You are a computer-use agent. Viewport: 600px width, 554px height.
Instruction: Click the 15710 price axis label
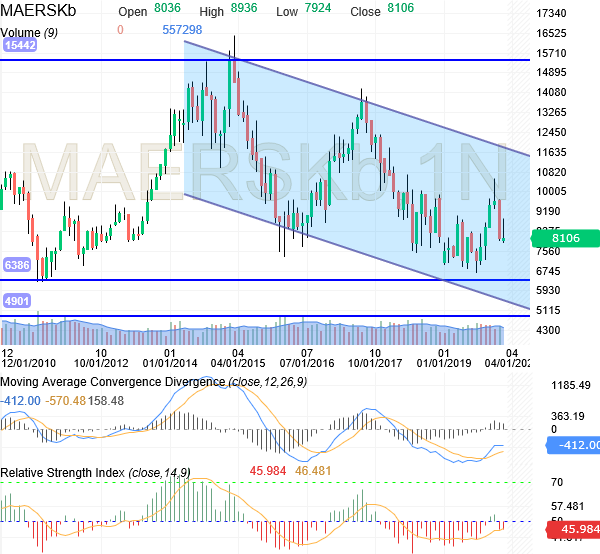(551, 53)
